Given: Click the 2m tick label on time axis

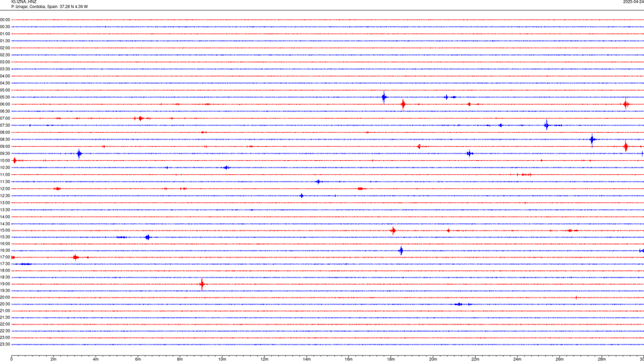Looking at the screenshot, I should pos(54,359).
